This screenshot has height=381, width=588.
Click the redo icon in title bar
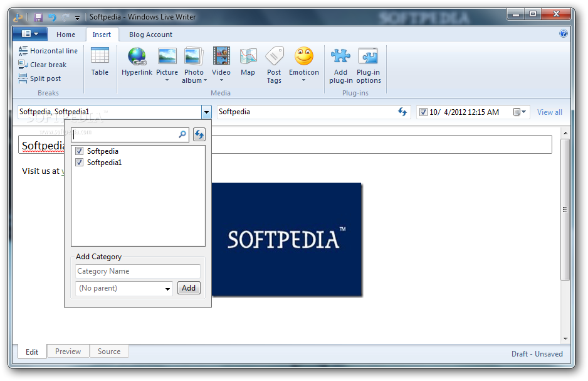66,17
